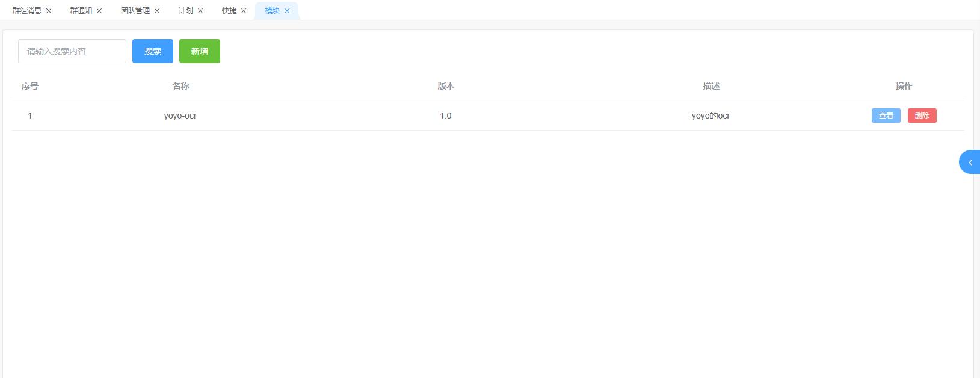Viewport: 980px width, 378px height.
Task: Click the yoyo-ocr name cell
Action: 180,116
